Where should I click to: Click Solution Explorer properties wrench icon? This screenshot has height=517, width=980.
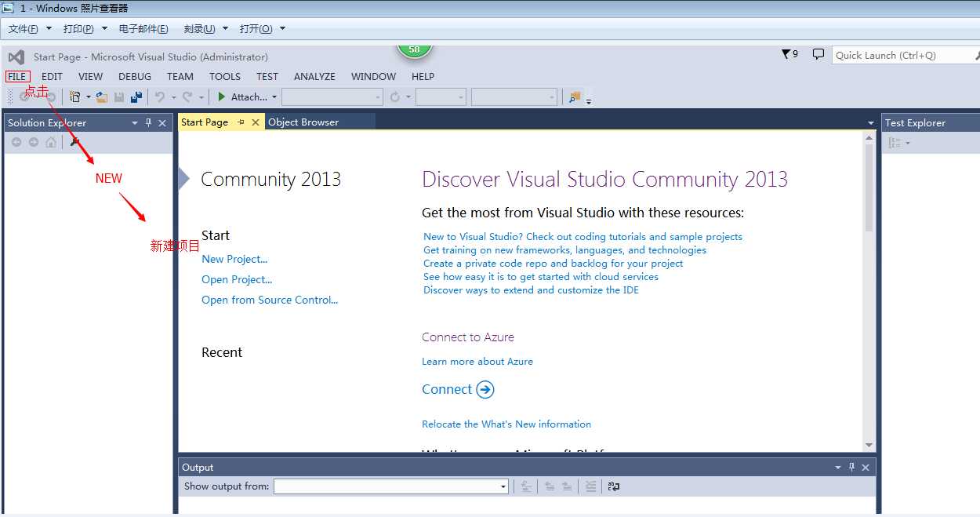coord(75,142)
